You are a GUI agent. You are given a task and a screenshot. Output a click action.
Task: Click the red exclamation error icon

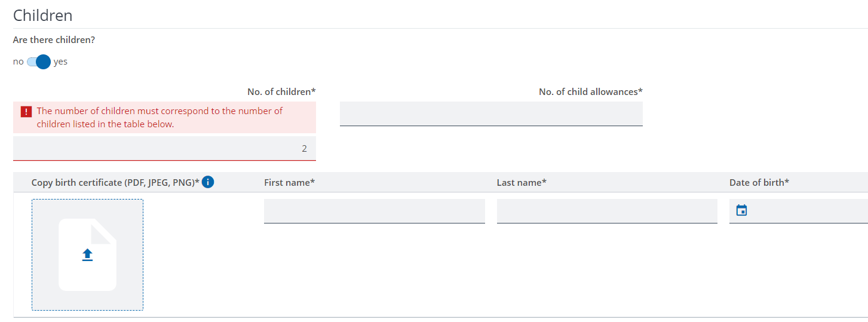click(26, 112)
